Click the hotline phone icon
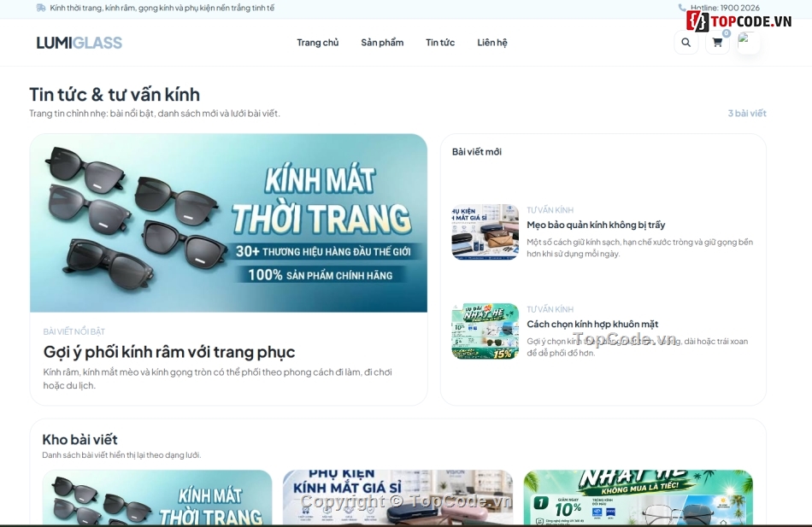The image size is (812, 527). tap(681, 8)
